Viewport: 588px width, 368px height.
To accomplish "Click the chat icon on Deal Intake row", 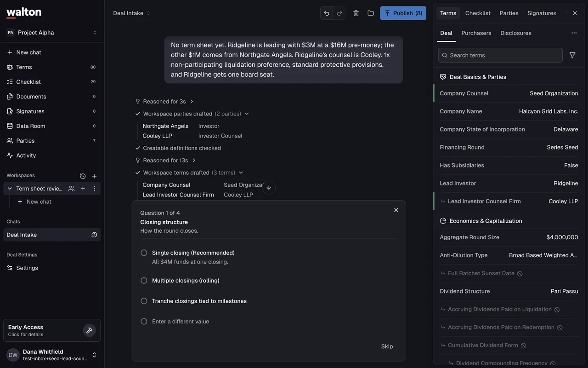I will point(94,235).
